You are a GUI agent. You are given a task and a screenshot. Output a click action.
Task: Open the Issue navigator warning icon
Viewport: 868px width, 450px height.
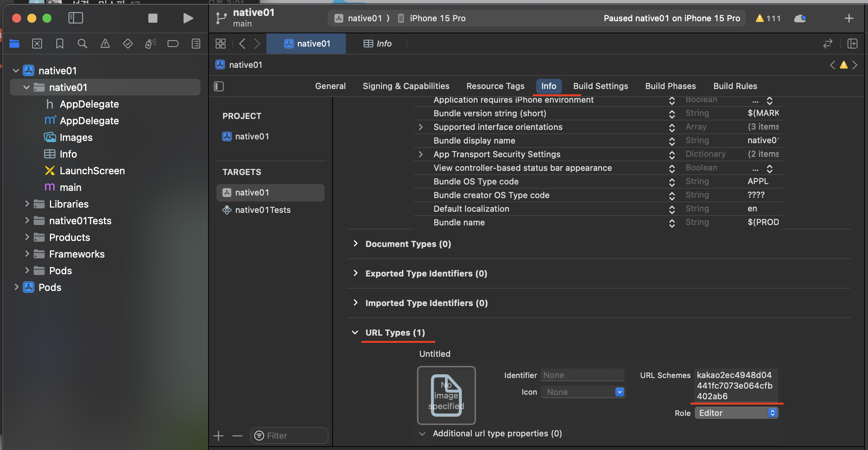pyautogui.click(x=105, y=44)
